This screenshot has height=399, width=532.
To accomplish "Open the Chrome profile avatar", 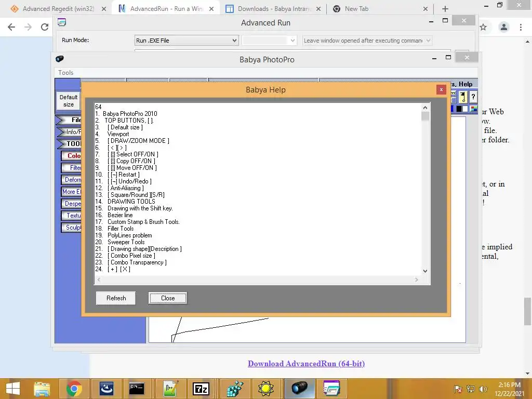I will 504,27.
